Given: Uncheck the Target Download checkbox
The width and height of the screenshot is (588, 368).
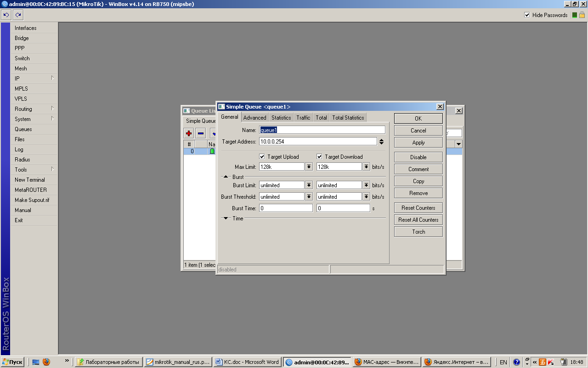Looking at the screenshot, I should (319, 157).
